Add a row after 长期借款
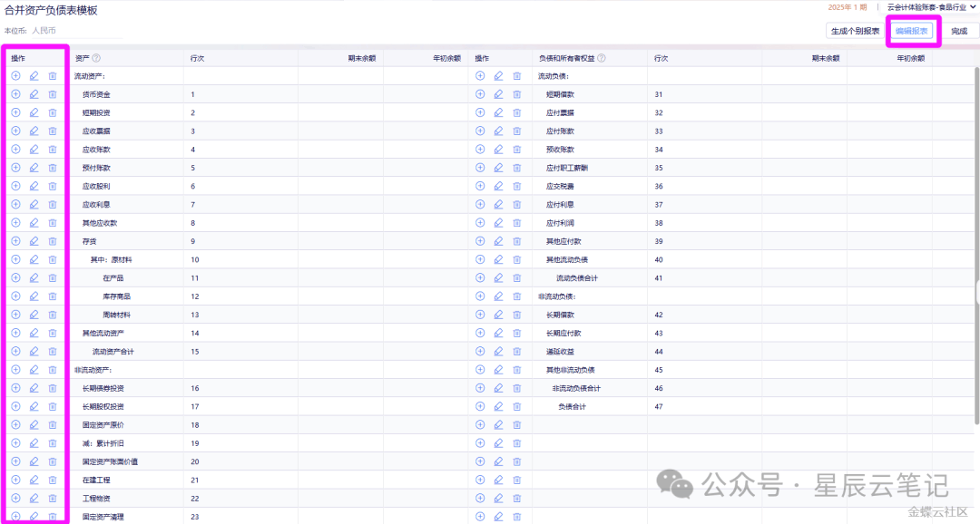The width and height of the screenshot is (980, 524). click(480, 315)
